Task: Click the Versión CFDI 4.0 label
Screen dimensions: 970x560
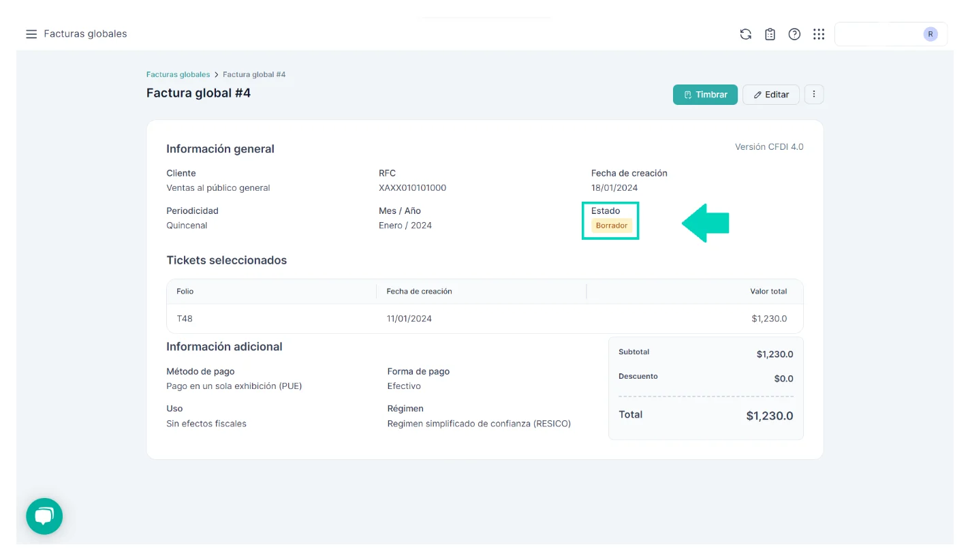Action: [x=769, y=147]
